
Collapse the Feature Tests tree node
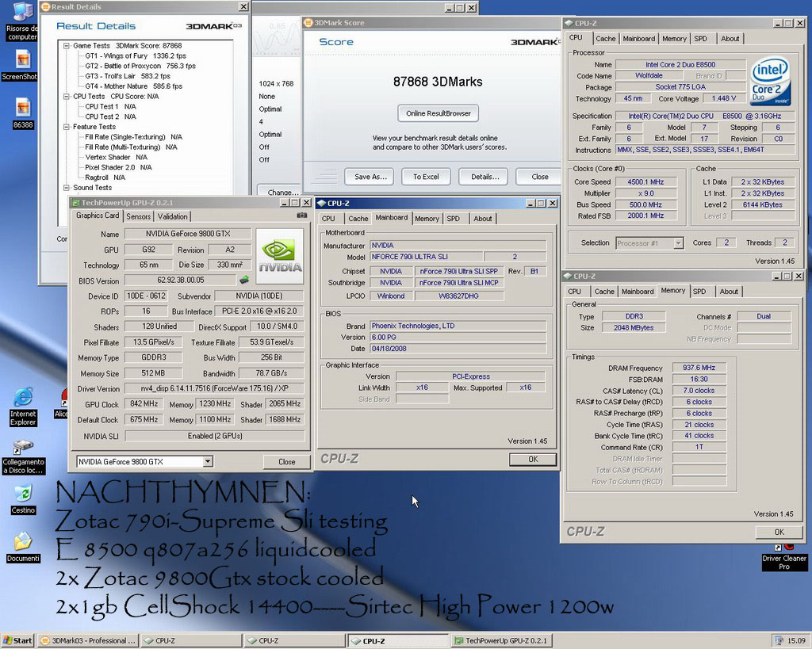pyautogui.click(x=67, y=127)
